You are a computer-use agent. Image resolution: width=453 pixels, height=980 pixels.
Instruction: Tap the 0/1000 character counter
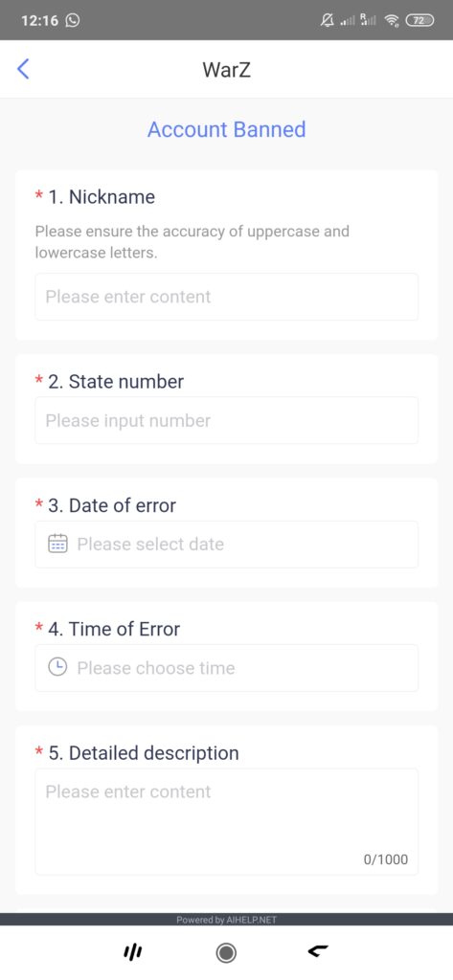(x=385, y=859)
